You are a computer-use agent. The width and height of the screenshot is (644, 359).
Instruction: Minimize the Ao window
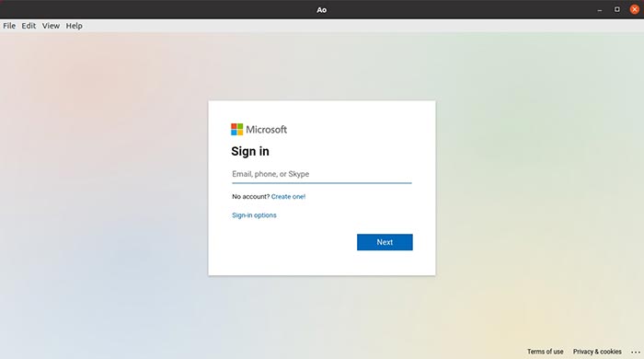click(600, 9)
